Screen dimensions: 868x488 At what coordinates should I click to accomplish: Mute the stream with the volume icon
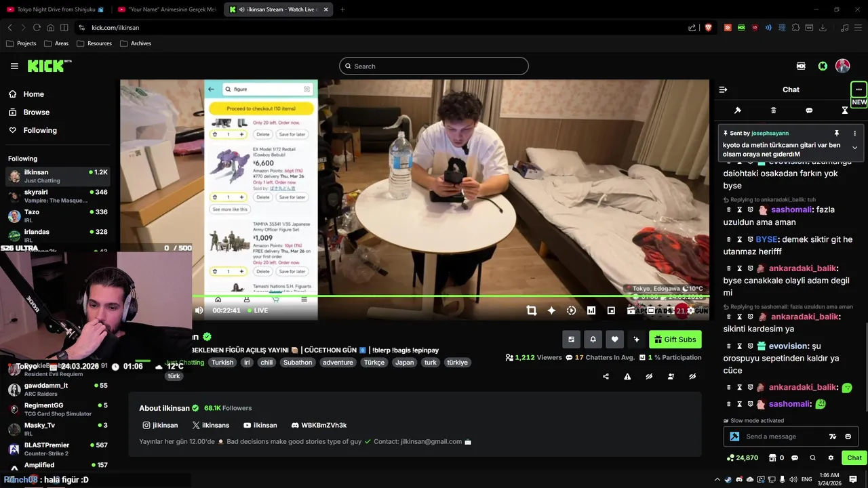point(199,310)
